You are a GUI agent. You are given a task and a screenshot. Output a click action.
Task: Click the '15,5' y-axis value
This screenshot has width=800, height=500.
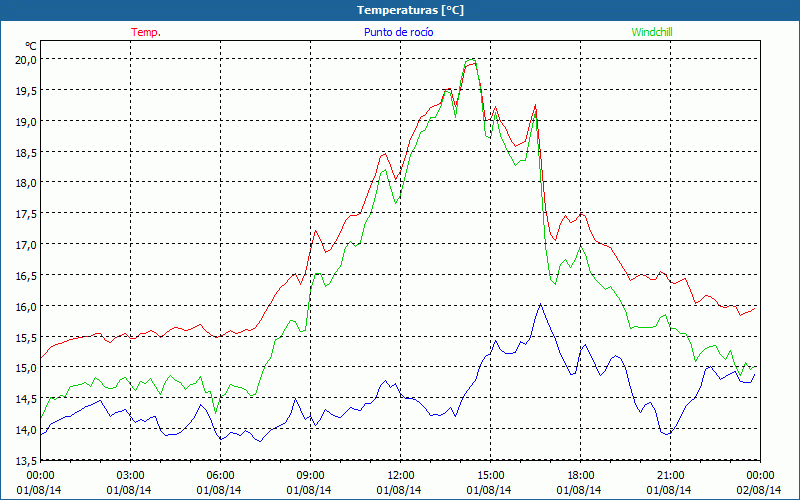pos(27,337)
